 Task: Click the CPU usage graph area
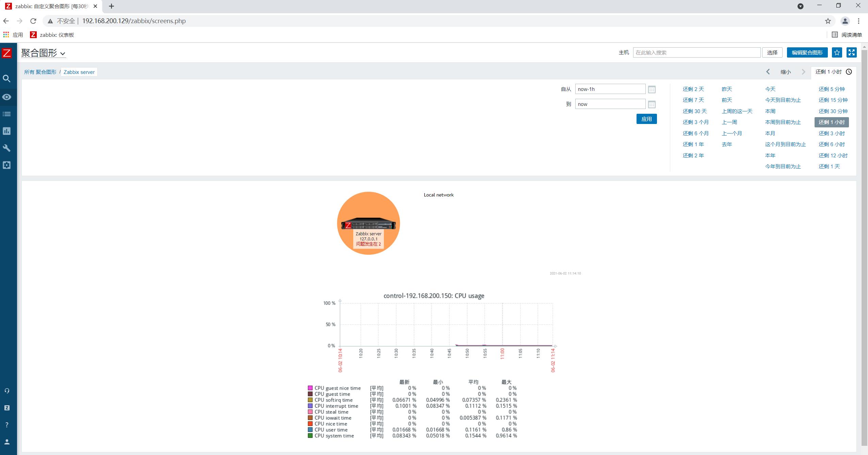[446, 324]
